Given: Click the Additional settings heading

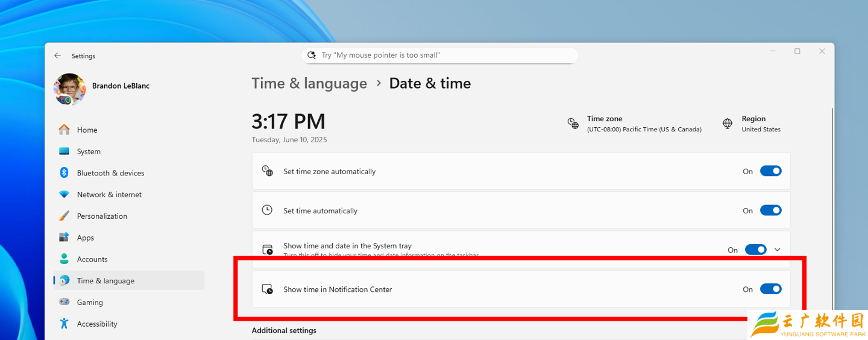Looking at the screenshot, I should click(x=284, y=330).
